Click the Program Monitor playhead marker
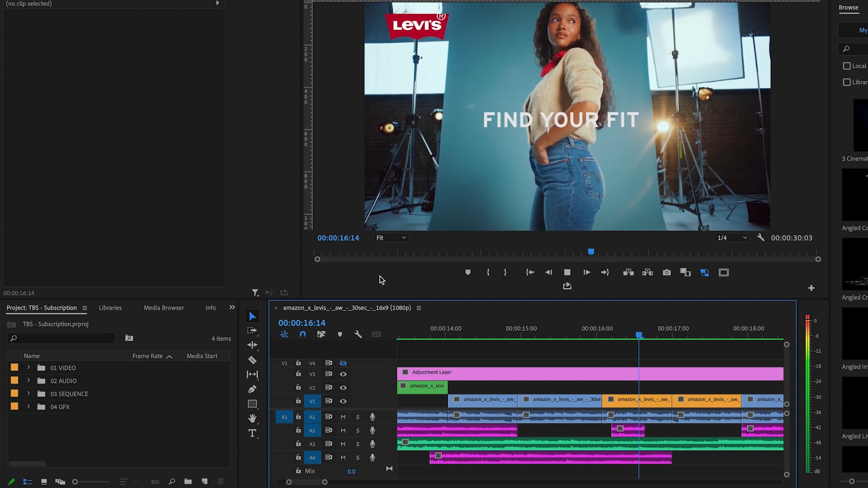 591,252
